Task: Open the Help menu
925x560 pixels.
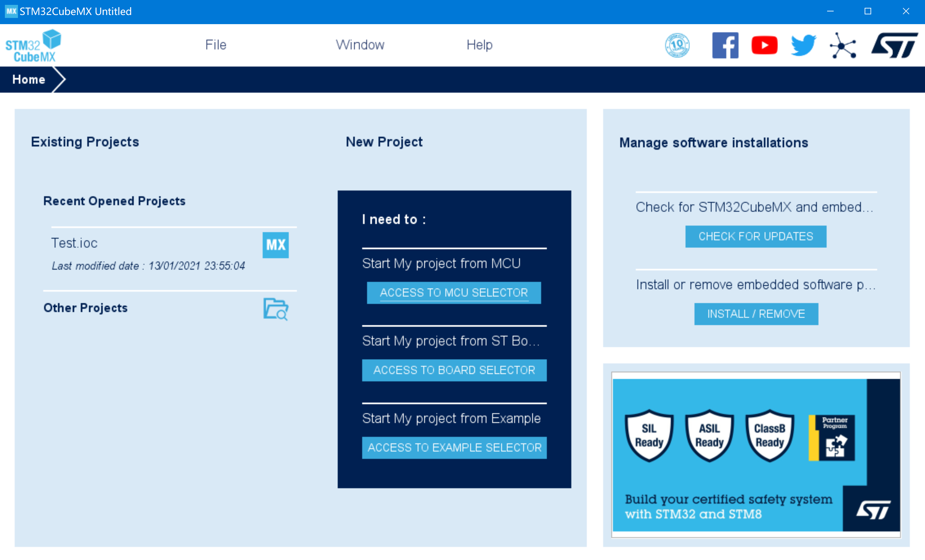Action: 479,45
